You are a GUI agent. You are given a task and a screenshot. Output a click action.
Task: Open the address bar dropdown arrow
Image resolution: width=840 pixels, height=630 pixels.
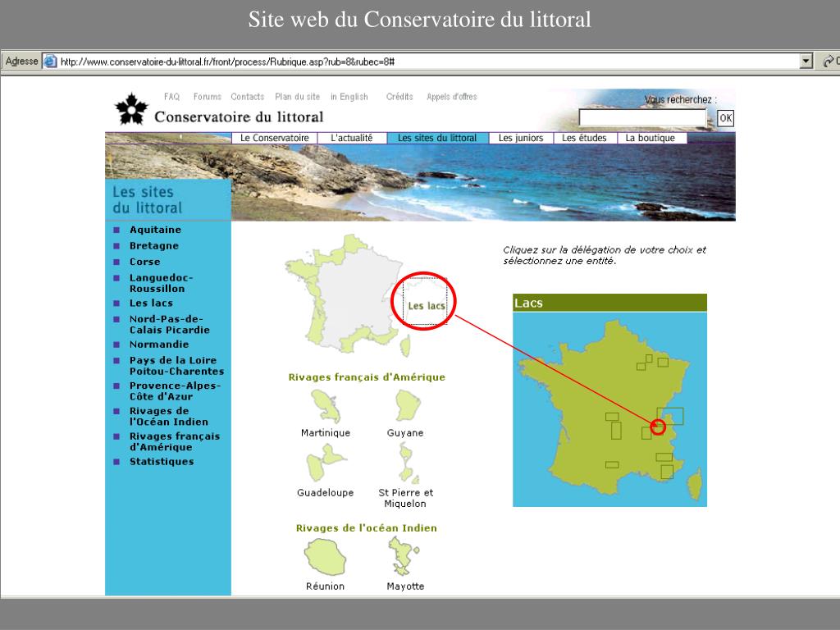click(806, 61)
